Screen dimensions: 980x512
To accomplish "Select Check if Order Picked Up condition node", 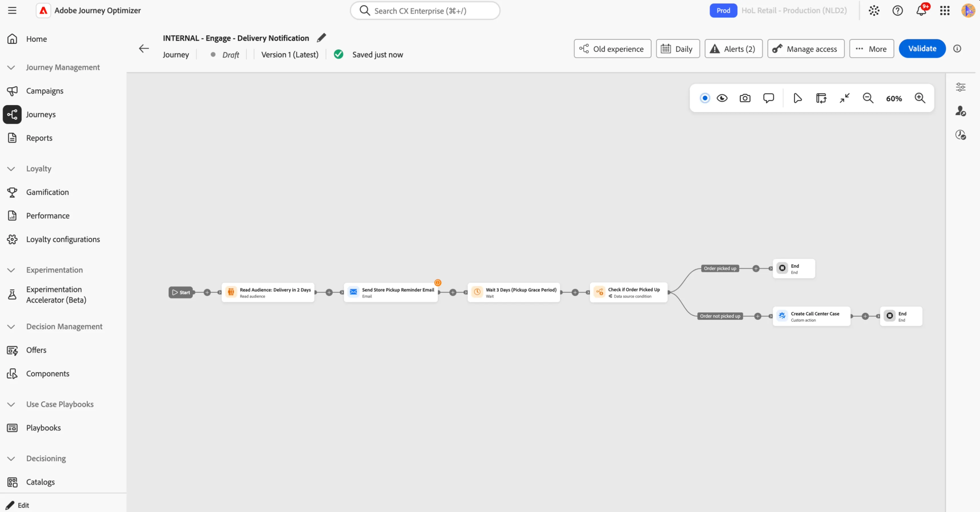I will point(628,292).
